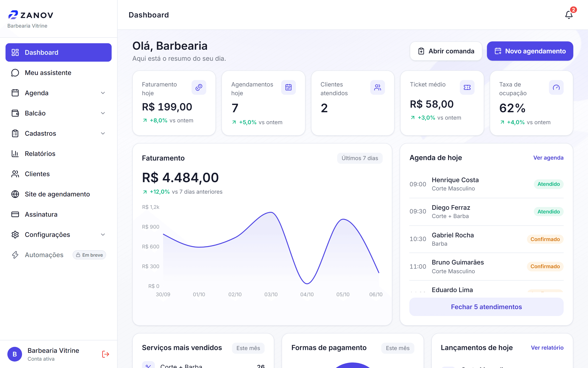Click the logout icon next to Barbearia Vitrine
This screenshot has width=588, height=368.
105,354
